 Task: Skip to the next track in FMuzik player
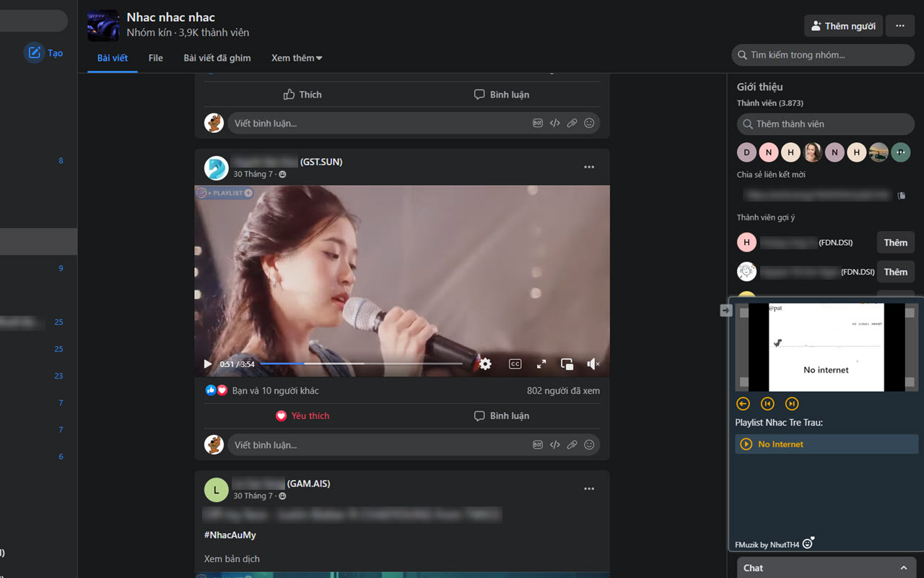[x=792, y=403]
